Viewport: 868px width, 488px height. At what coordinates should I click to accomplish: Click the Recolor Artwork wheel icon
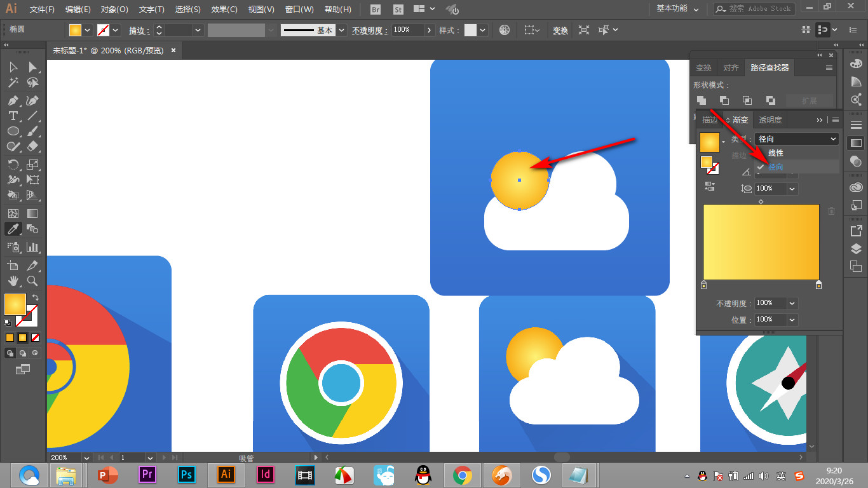505,30
